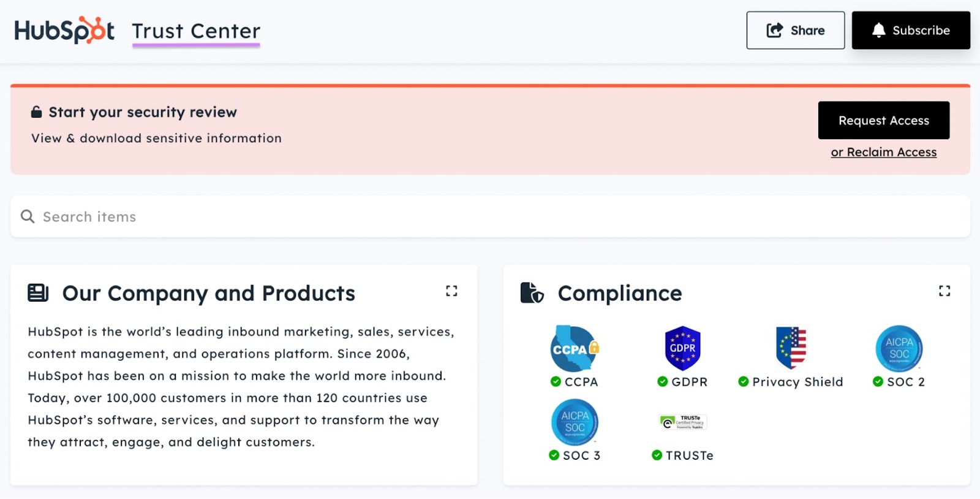Click the search magnifier icon
This screenshot has width=980, height=499.
point(28,216)
